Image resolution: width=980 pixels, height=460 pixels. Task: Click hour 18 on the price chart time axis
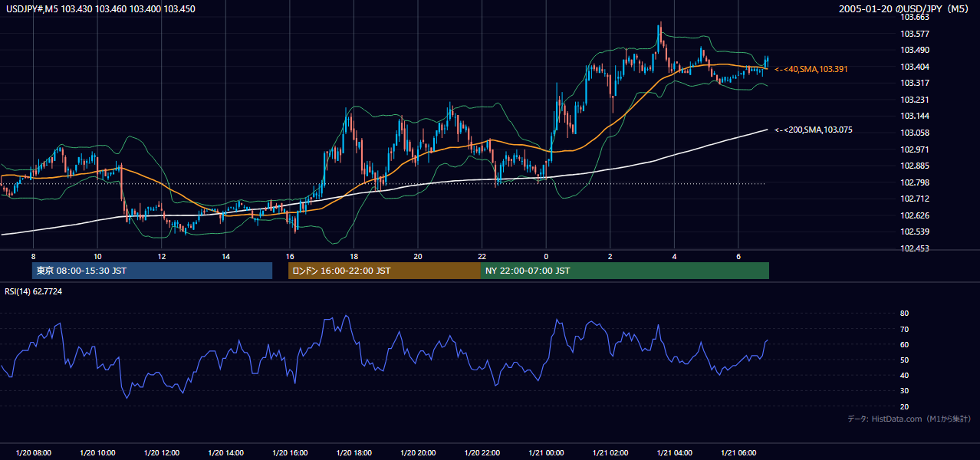[354, 256]
